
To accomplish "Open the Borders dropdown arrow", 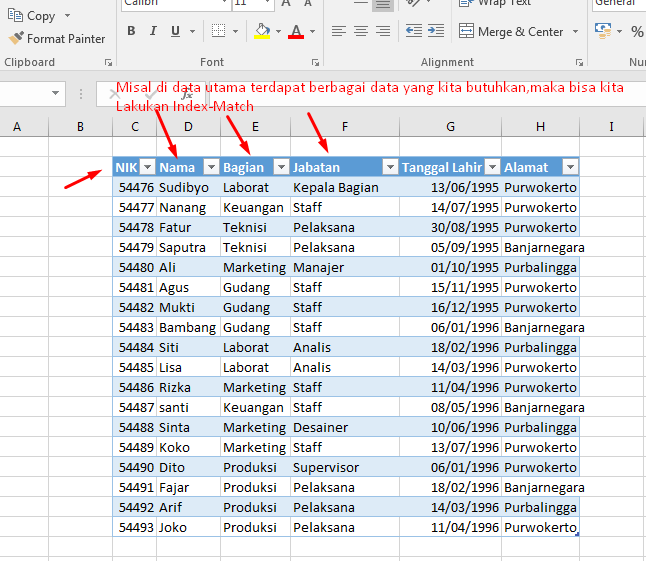I will 236,31.
